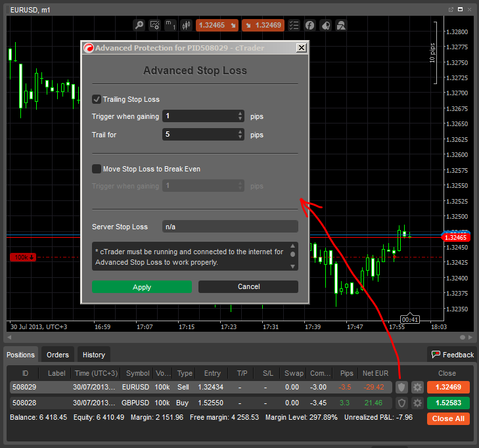Open settings gear for position 508028
This screenshot has height=448, width=479.
click(x=417, y=403)
